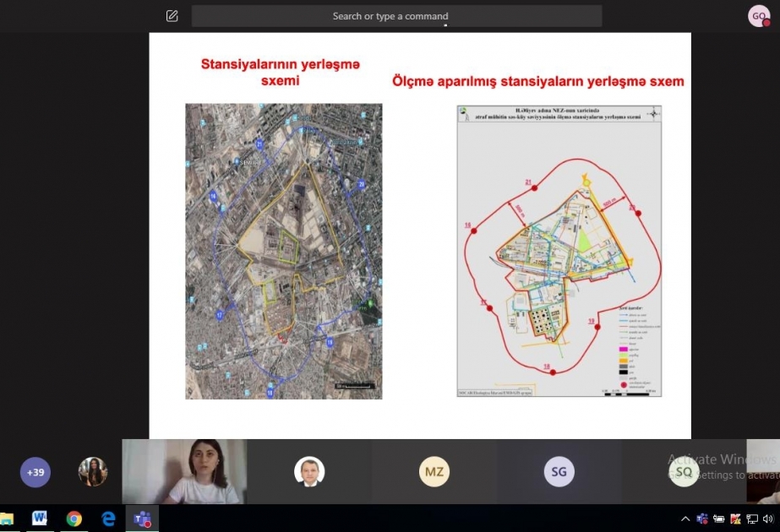Select the live video of woman in white shirt
This screenshot has width=780, height=532.
[x=184, y=471]
